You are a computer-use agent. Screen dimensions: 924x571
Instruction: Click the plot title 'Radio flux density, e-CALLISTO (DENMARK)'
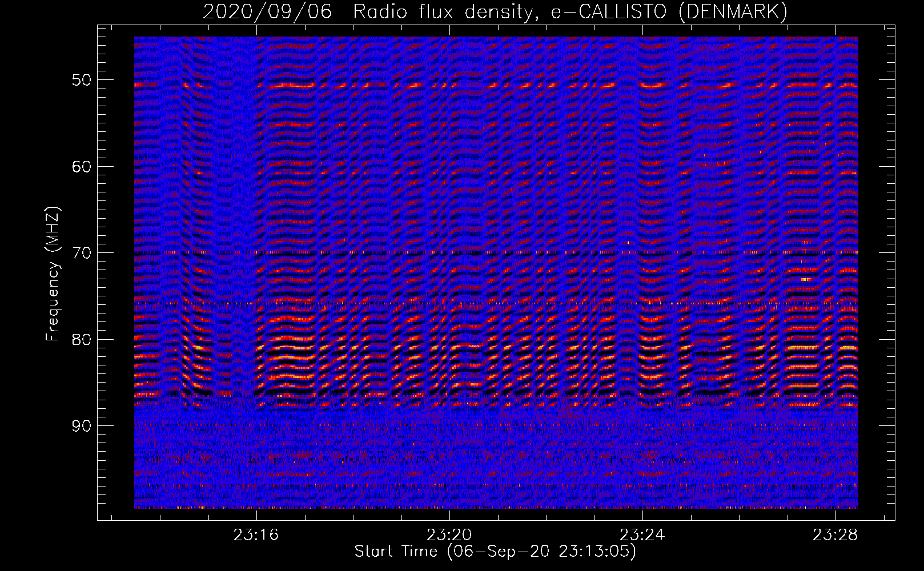point(570,12)
